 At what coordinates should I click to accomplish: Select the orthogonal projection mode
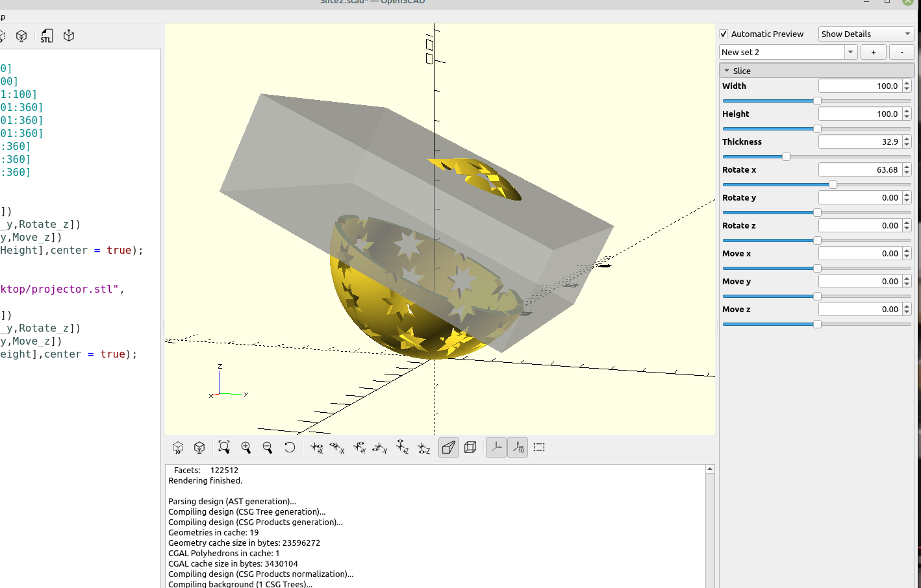pos(470,447)
